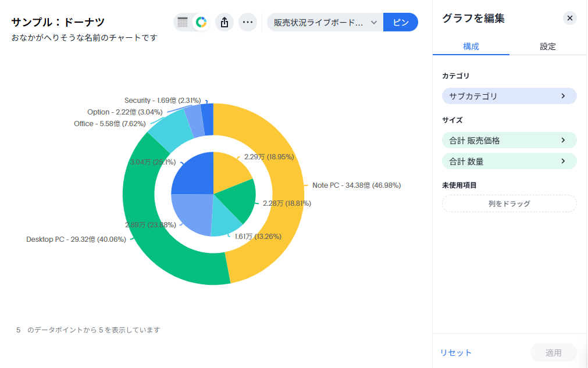Expand the サブカテゴリ chip arrow
Image resolution: width=588 pixels, height=368 pixels.
[563, 96]
